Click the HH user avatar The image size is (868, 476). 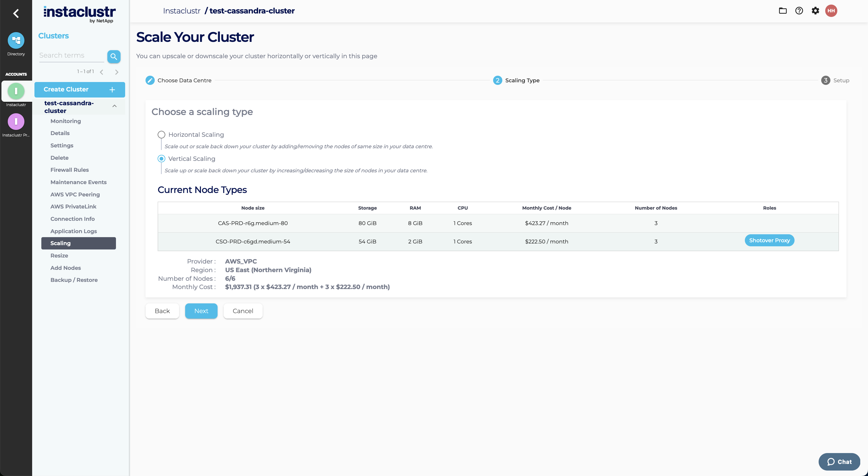coord(831,11)
